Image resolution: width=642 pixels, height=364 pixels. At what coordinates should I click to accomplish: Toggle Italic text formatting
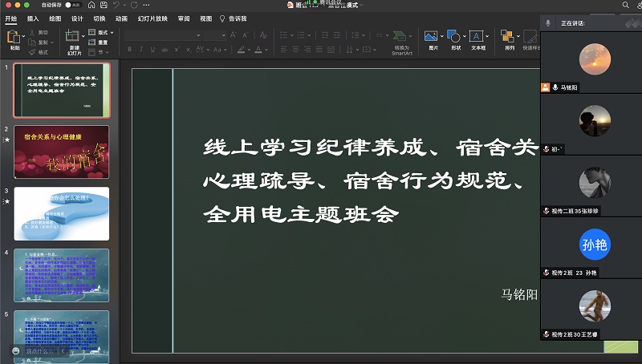click(x=141, y=51)
